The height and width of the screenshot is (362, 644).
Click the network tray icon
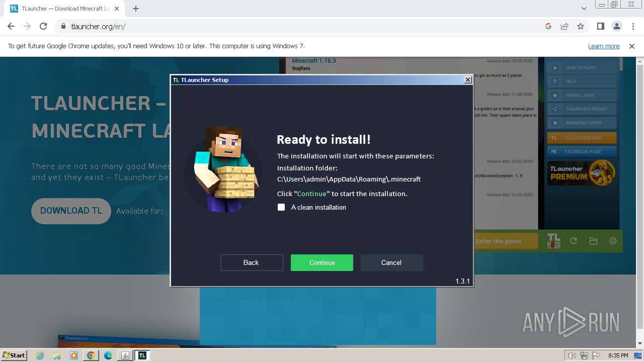point(584,355)
